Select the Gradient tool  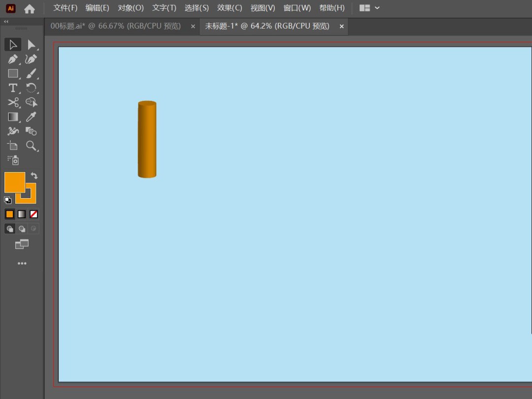coord(13,117)
